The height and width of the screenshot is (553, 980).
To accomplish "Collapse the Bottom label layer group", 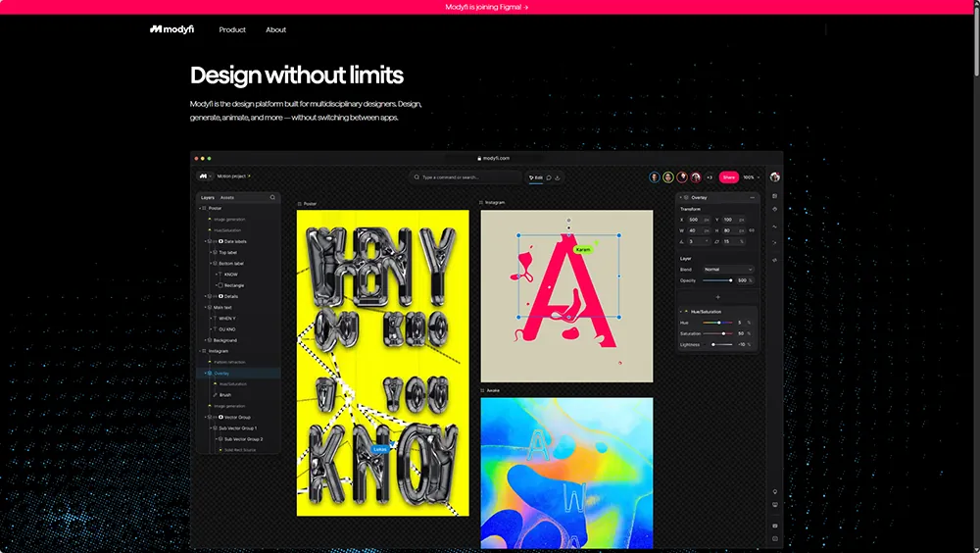I will coord(211,264).
